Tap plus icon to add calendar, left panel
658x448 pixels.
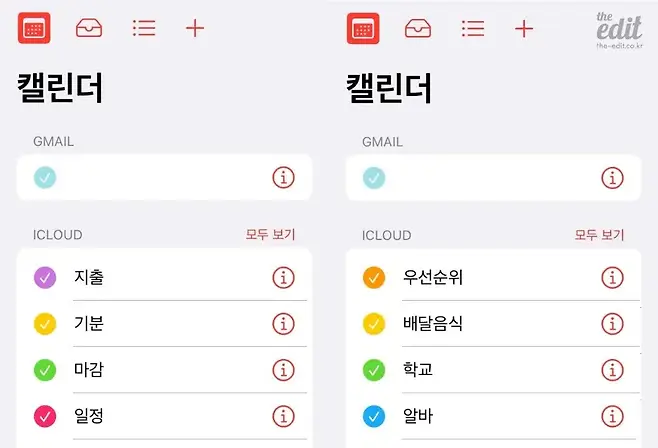(195, 28)
